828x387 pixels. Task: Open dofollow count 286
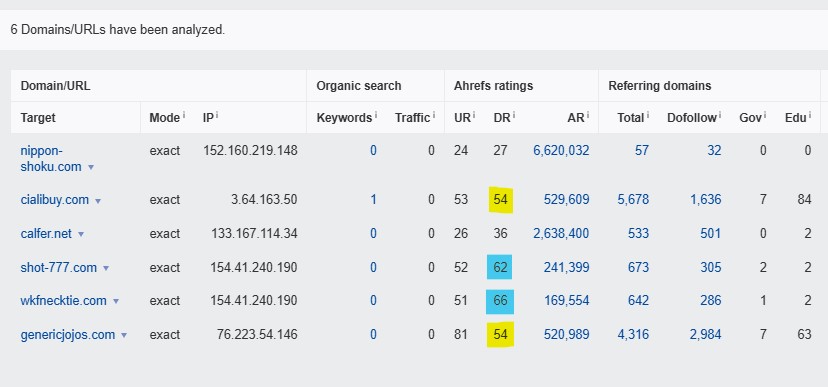coord(711,301)
